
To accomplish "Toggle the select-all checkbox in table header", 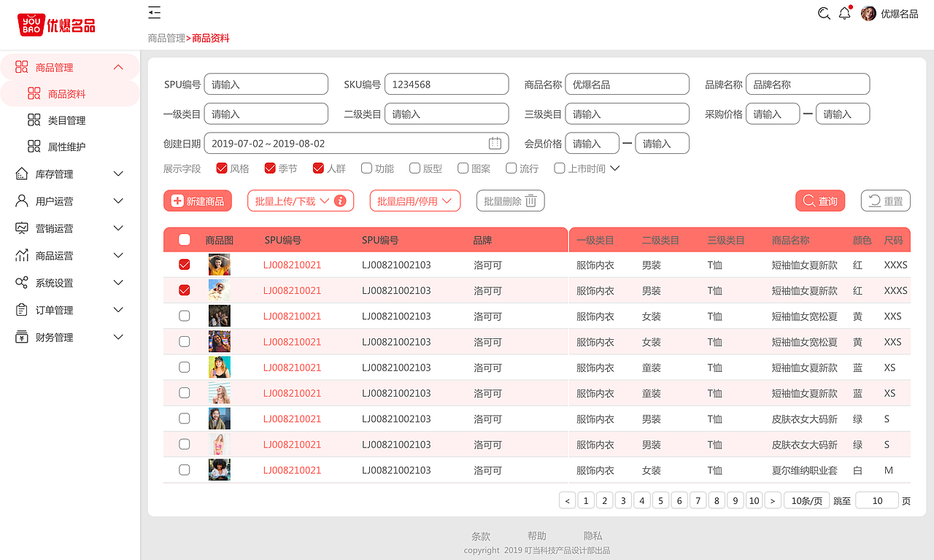I will (x=185, y=239).
